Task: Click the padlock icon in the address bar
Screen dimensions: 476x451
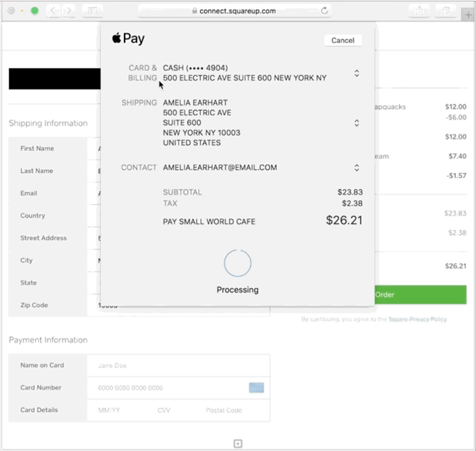Action: [x=195, y=11]
